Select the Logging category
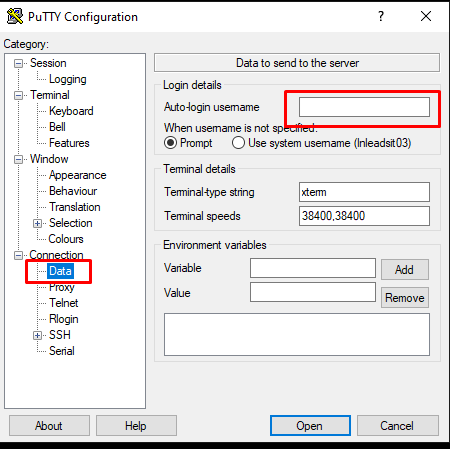450x449 pixels. (68, 79)
